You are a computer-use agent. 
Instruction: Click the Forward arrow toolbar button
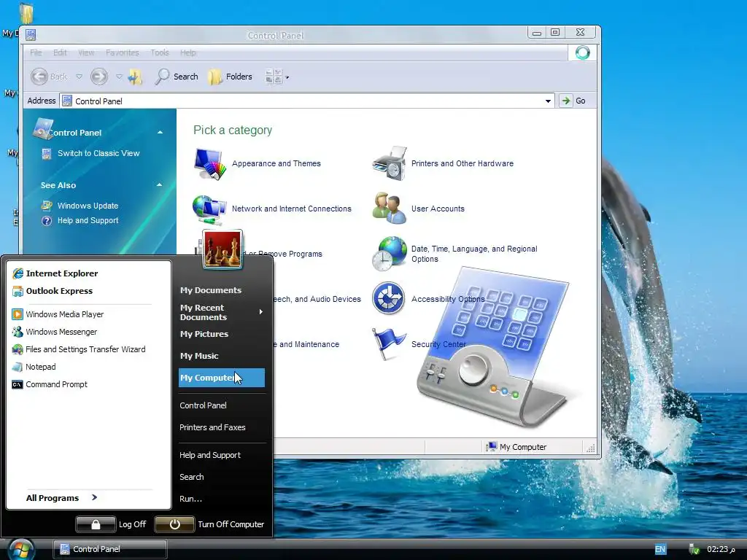[x=99, y=76]
